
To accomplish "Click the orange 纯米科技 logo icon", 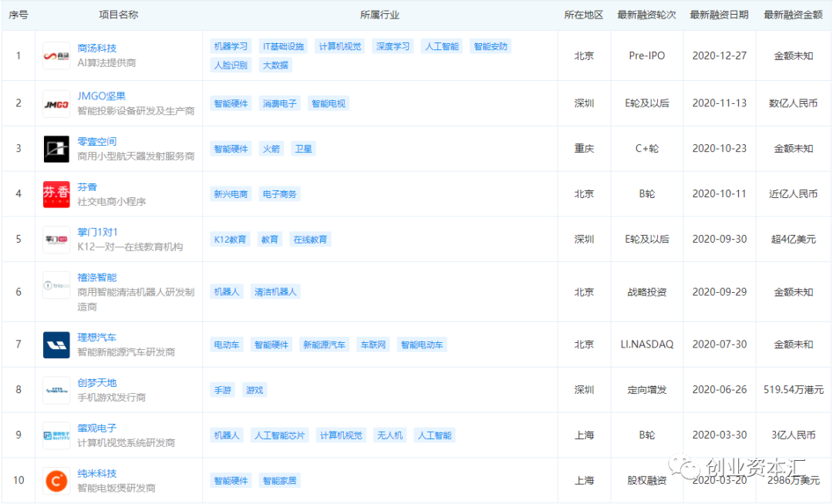I will pos(56,481).
